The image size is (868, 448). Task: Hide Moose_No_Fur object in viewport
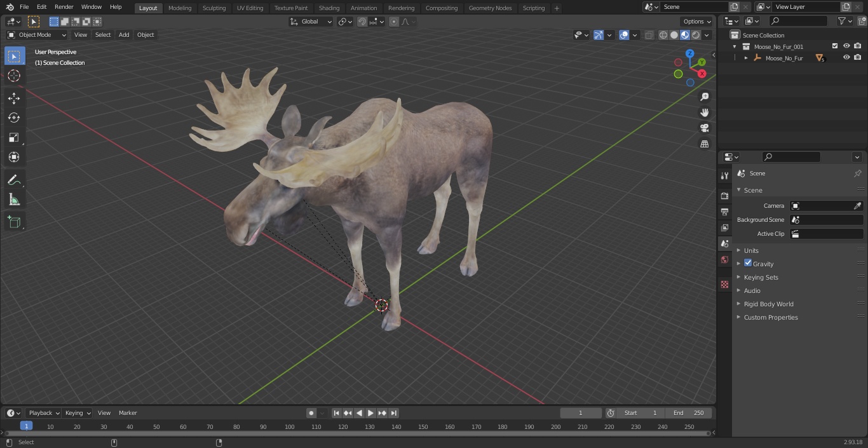846,57
